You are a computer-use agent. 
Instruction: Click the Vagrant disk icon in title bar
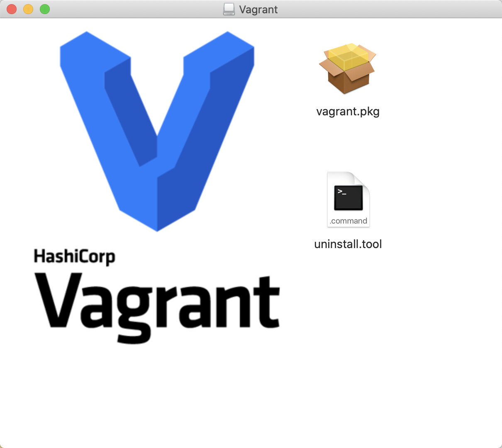pos(229,9)
